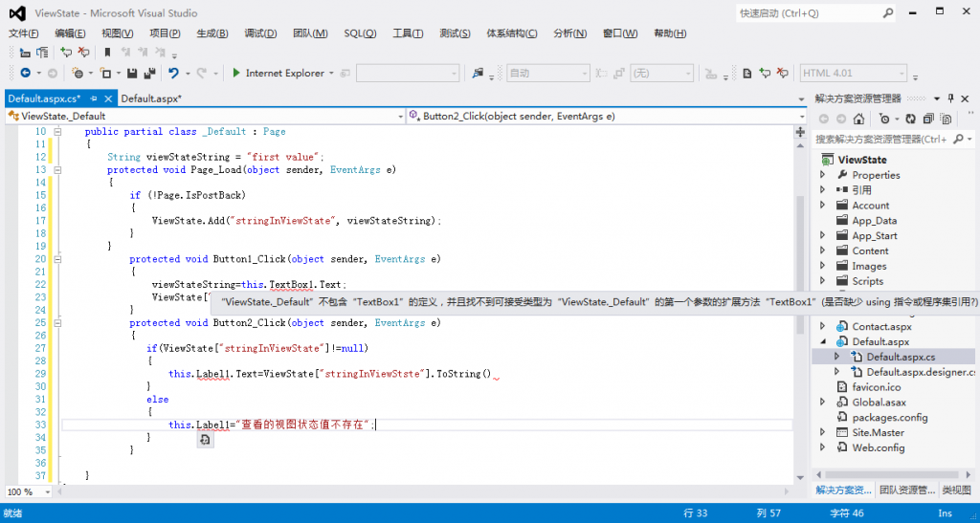This screenshot has height=523, width=980.
Task: Open the 调试(D) menu
Action: coord(260,33)
